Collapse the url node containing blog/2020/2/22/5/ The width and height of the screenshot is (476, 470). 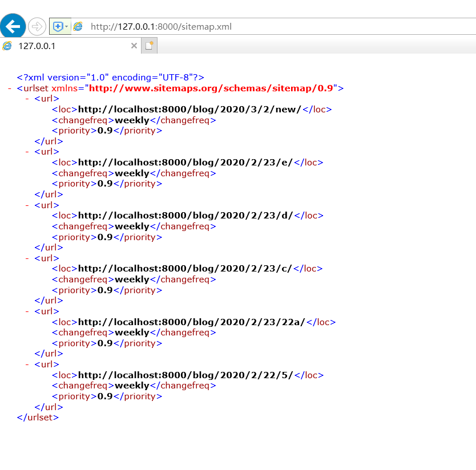27,364
